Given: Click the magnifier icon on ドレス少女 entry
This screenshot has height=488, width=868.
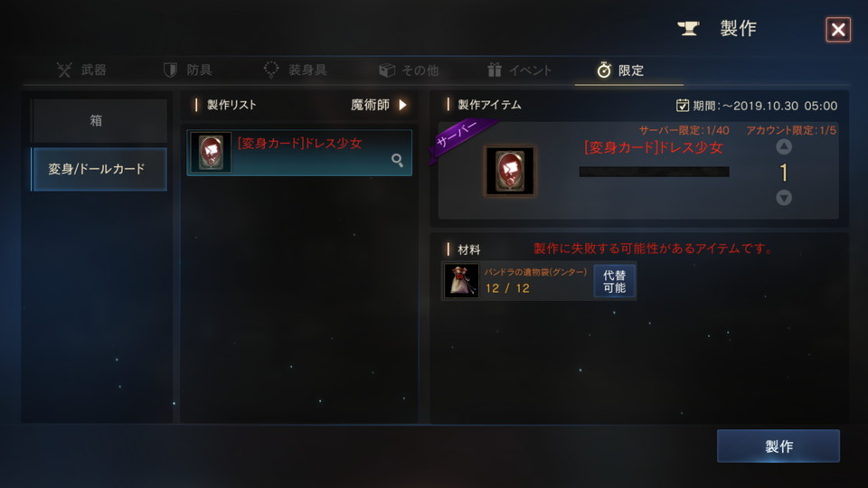Looking at the screenshot, I should pyautogui.click(x=397, y=161).
